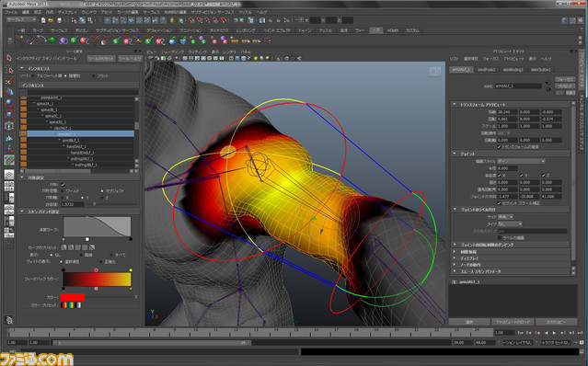Click the New Scene icon
Screen dimensions: 588x366
[x=43, y=20]
